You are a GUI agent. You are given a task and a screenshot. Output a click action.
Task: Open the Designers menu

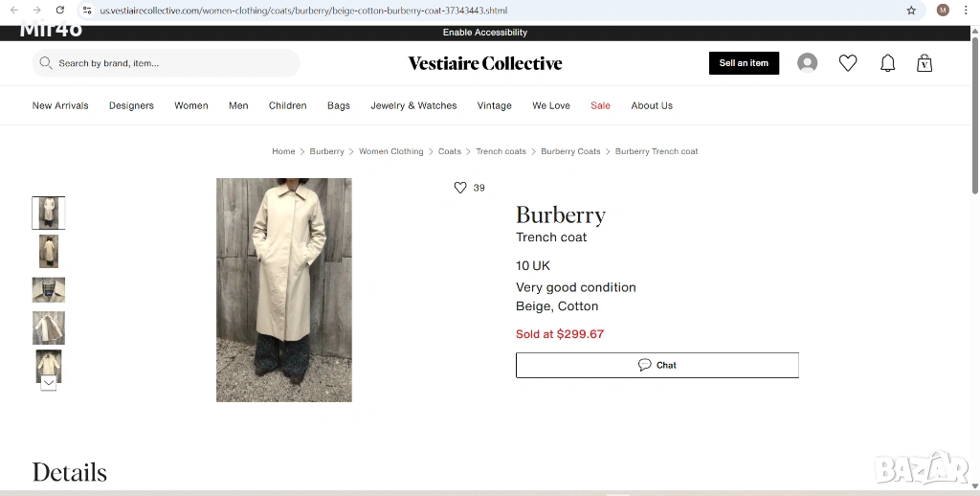coord(131,105)
